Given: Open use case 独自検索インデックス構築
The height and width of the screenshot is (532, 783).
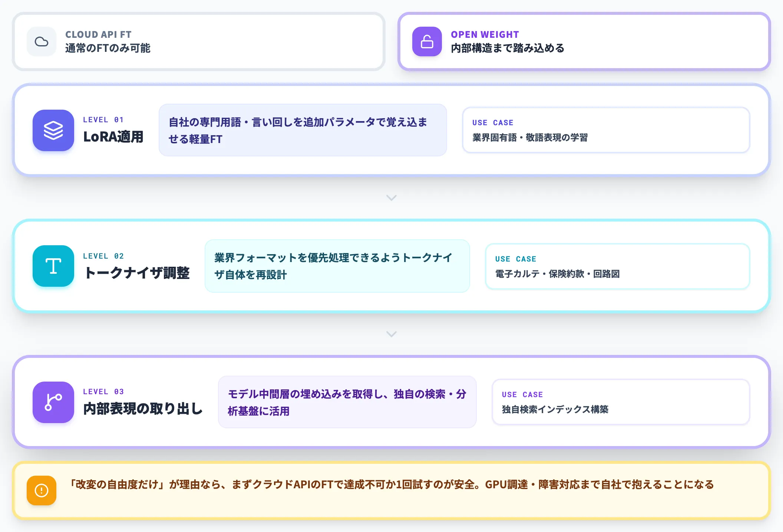Looking at the screenshot, I should [x=621, y=402].
